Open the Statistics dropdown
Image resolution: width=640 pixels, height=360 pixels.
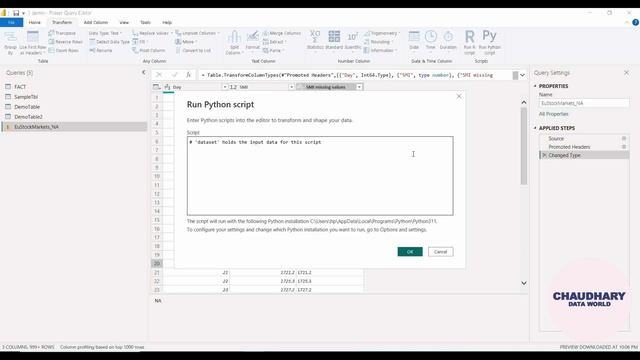point(315,41)
